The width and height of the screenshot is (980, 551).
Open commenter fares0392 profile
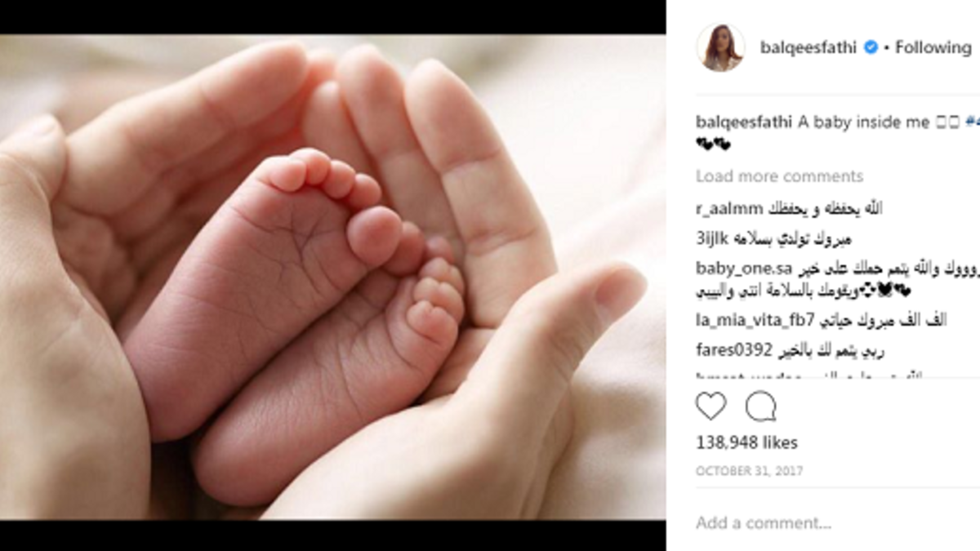(734, 350)
